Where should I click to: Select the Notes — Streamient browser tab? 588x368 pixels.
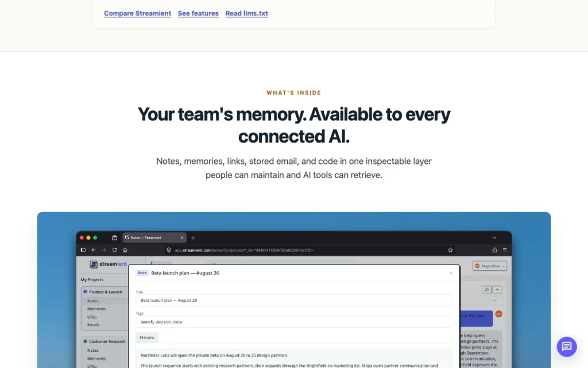154,237
